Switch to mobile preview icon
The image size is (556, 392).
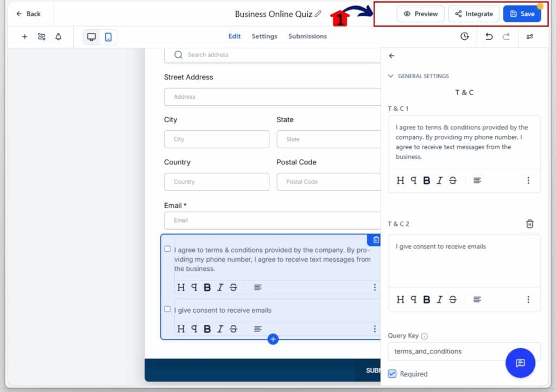[108, 37]
